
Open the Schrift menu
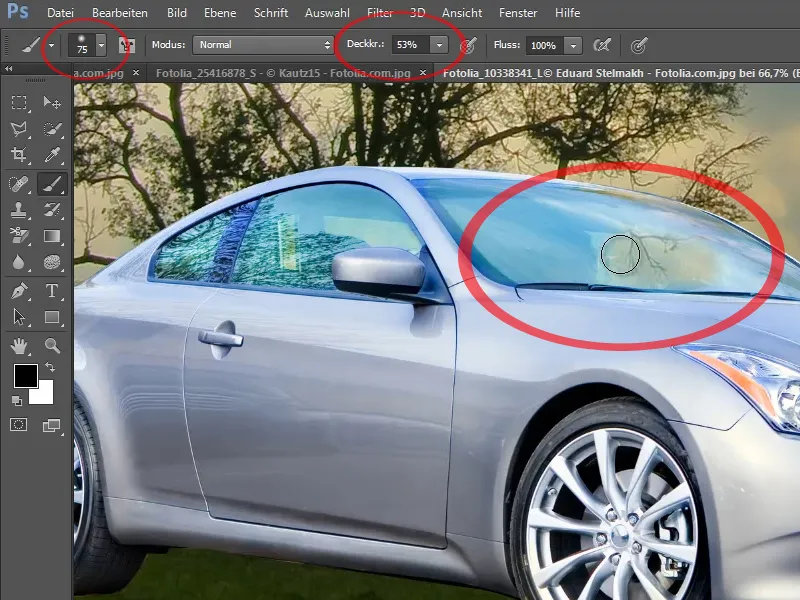point(271,13)
